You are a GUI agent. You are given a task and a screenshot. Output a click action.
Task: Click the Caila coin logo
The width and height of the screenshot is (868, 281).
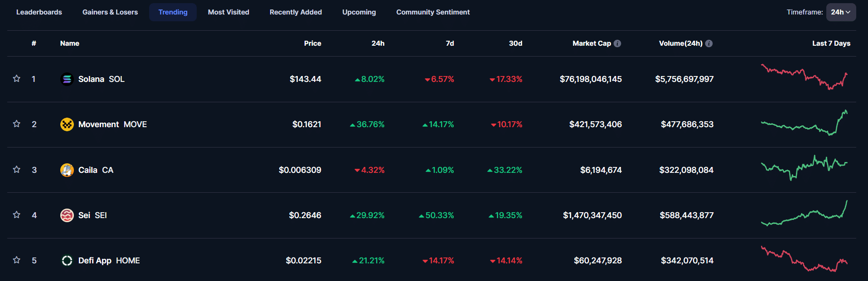(x=67, y=170)
